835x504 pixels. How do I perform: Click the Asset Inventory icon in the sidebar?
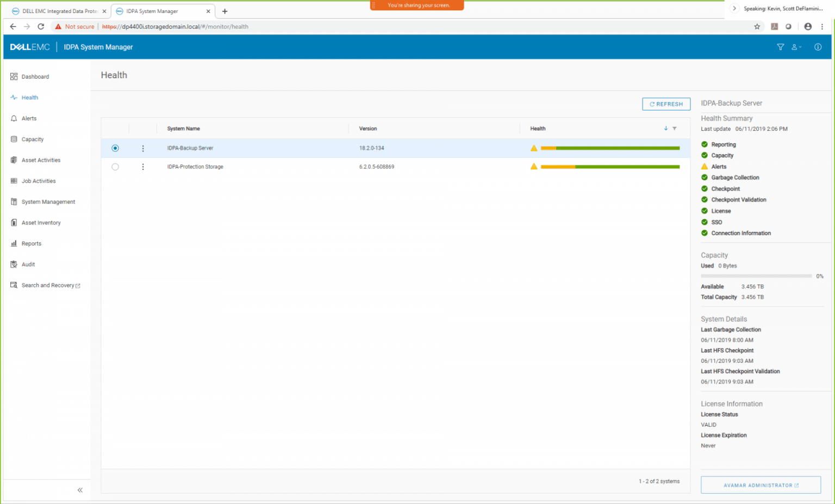pos(14,223)
